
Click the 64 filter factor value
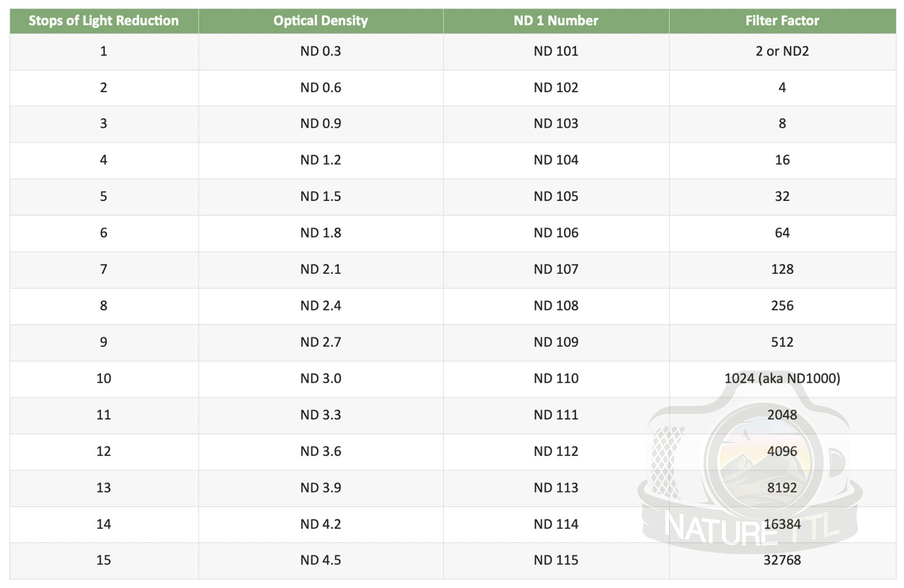[x=782, y=233]
